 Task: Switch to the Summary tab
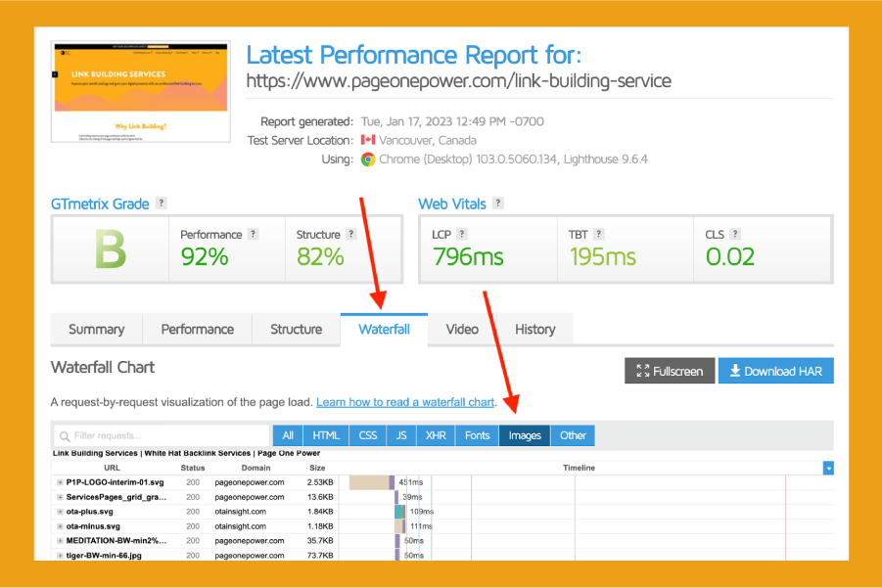[x=96, y=330]
